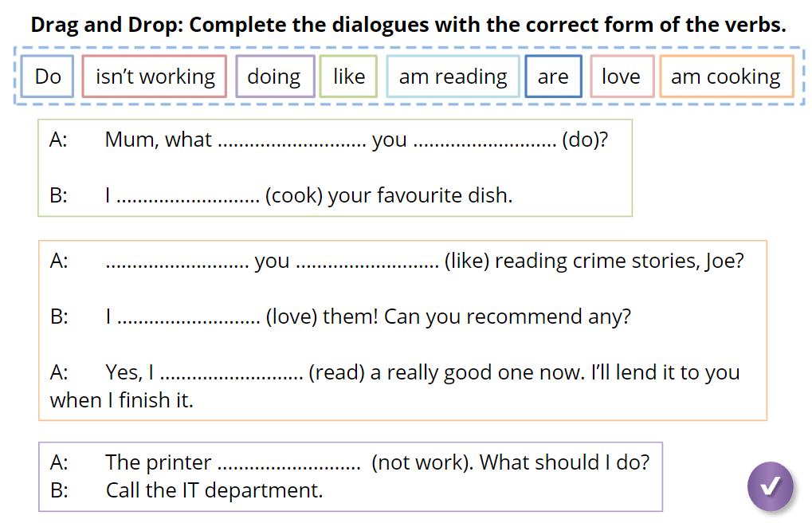Click the blank before '(like) reading crime stories'
812x523 pixels.
367,261
